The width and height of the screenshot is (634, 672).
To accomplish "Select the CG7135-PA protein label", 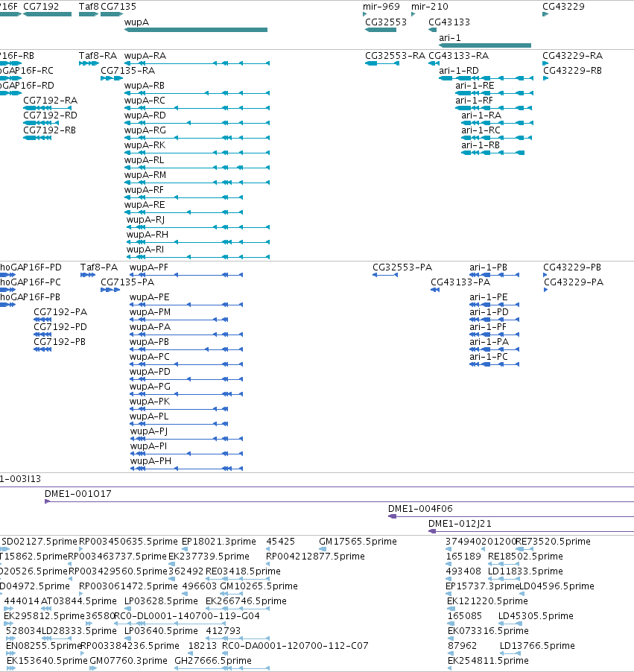I will pos(127,282).
